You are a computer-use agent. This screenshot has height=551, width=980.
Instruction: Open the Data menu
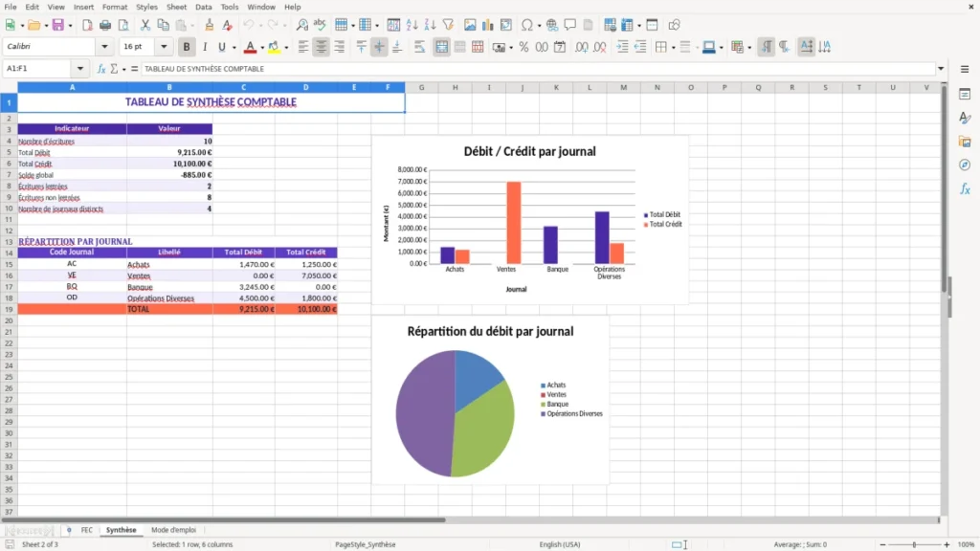203,7
